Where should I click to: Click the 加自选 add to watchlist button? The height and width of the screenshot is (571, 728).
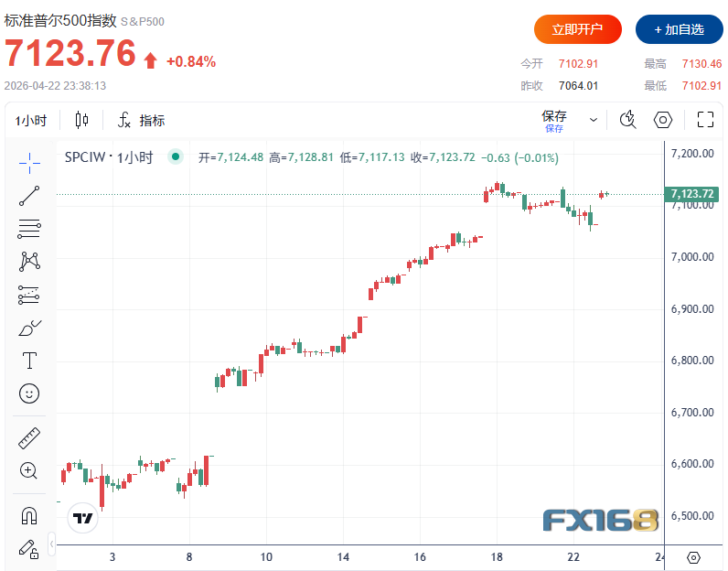click(679, 29)
